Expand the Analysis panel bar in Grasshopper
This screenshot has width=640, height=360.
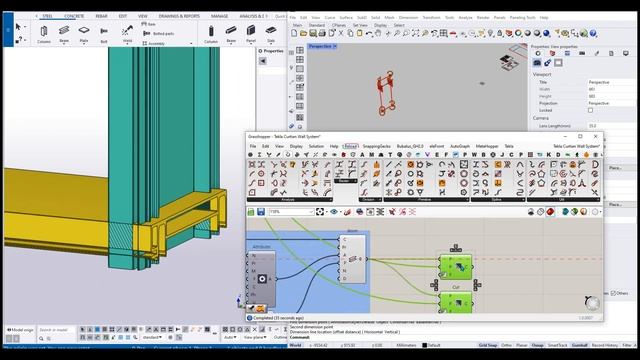[289, 200]
